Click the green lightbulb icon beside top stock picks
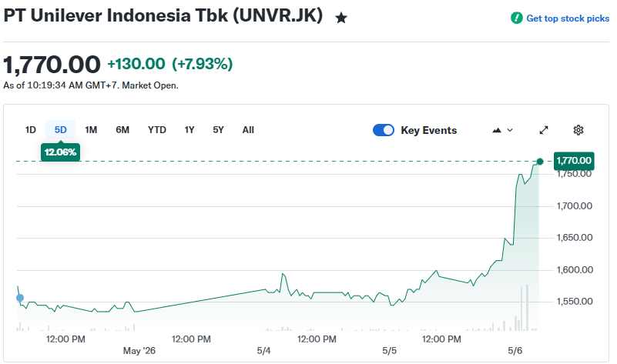Screen dimensions: 617x364 [x=516, y=18]
